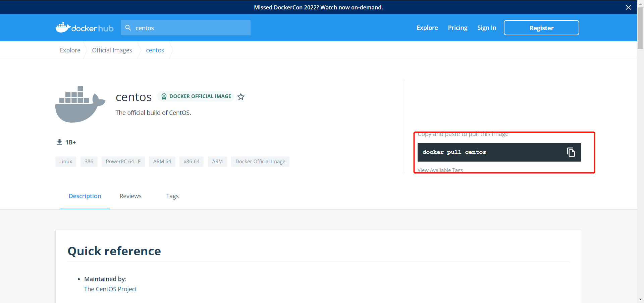Switch to the Tags tab
The width and height of the screenshot is (644, 303).
[172, 196]
